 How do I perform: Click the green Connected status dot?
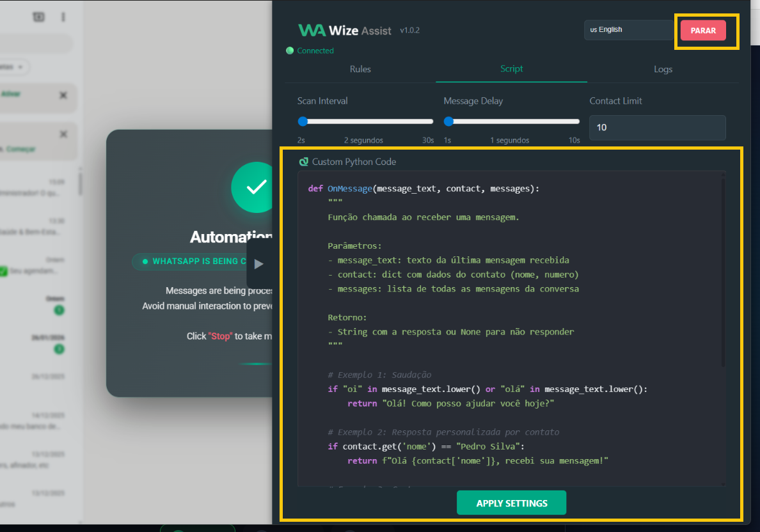coord(290,51)
